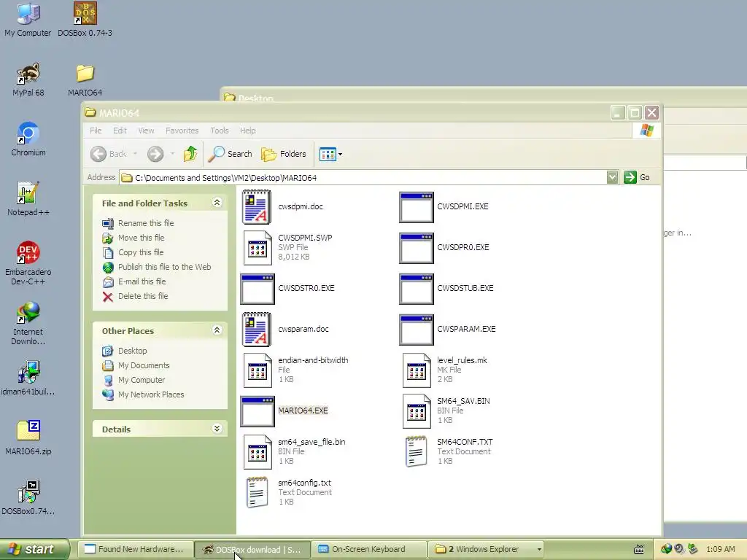Click the Go button beside address bar
747x560 pixels.
point(637,178)
